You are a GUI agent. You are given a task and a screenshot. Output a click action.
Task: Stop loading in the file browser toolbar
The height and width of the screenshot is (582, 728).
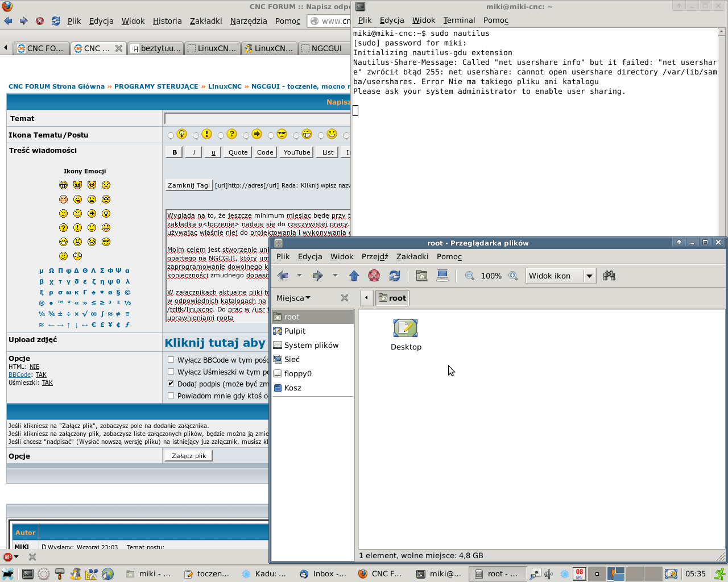coord(374,276)
